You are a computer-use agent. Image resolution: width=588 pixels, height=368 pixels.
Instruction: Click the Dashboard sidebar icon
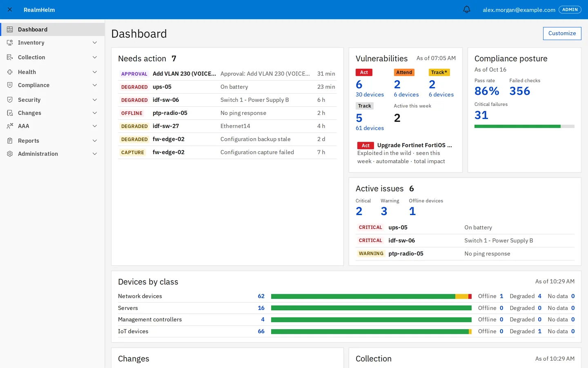pyautogui.click(x=10, y=29)
